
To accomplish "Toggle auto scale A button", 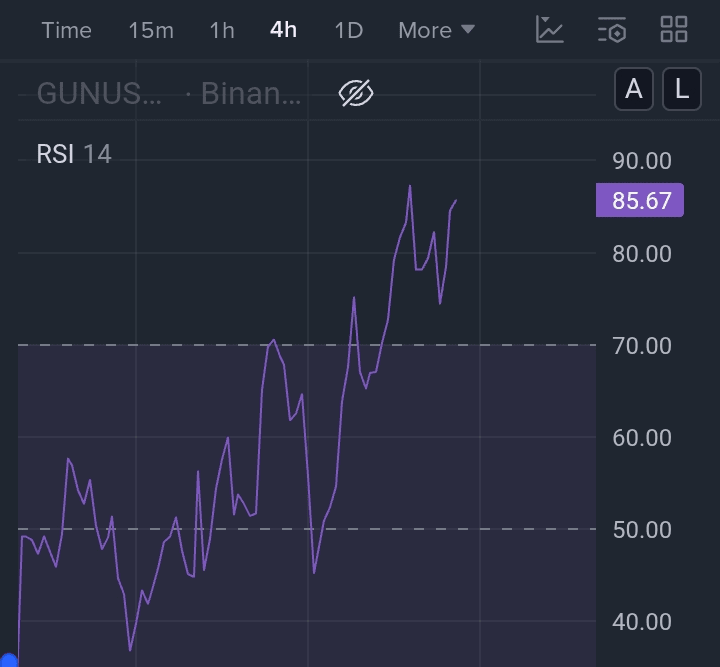I will coord(634,90).
